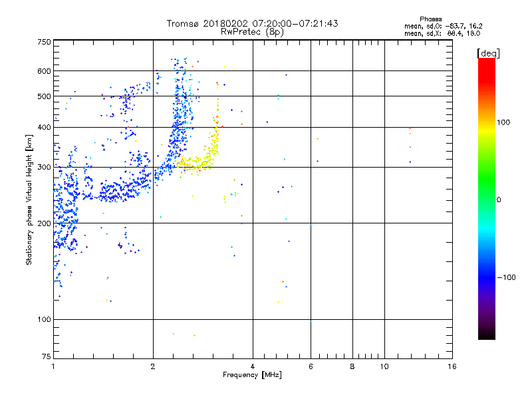This screenshot has width=532, height=399.
Task: Click the '600' y-axis tick label
Action: pos(44,71)
